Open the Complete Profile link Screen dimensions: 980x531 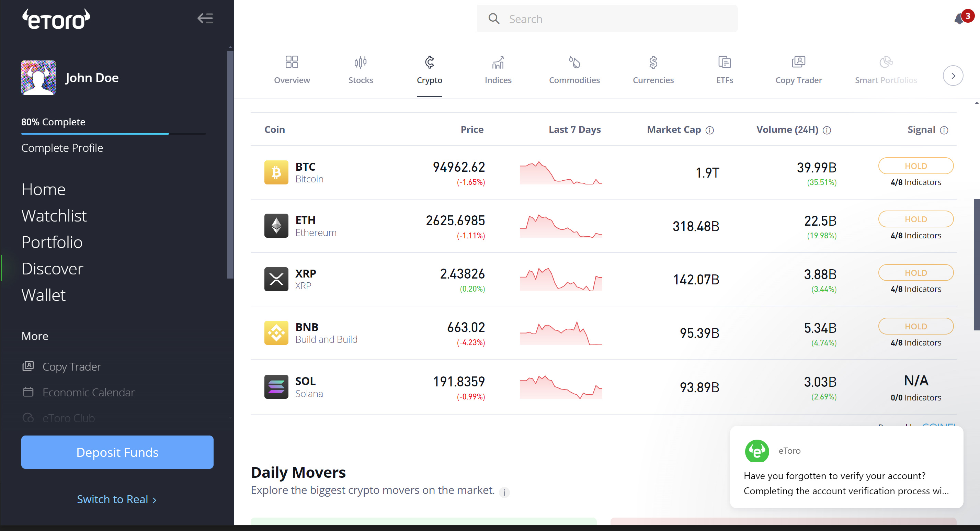(x=62, y=148)
